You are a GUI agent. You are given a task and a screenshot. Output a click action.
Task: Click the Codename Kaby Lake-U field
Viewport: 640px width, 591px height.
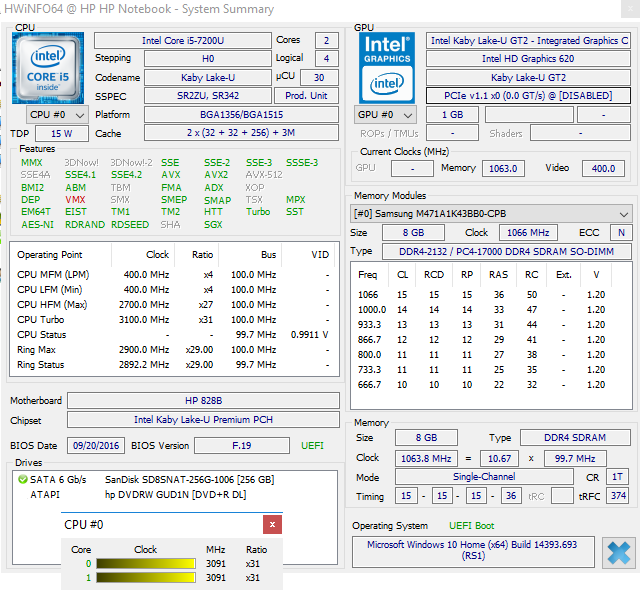(x=208, y=78)
